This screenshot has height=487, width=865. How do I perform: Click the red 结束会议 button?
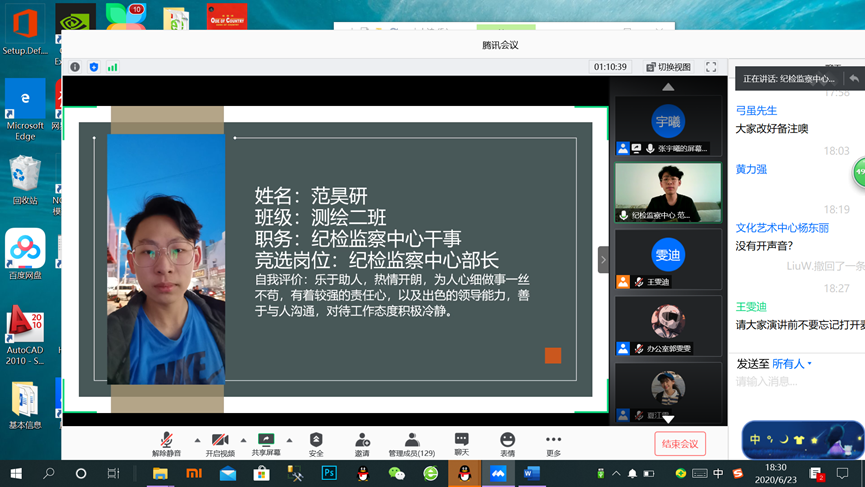tap(680, 443)
